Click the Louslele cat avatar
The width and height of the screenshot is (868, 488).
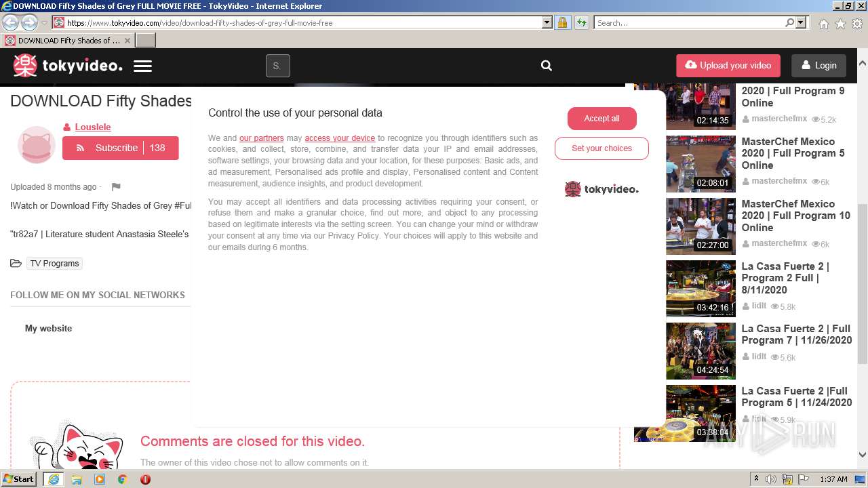[37, 144]
